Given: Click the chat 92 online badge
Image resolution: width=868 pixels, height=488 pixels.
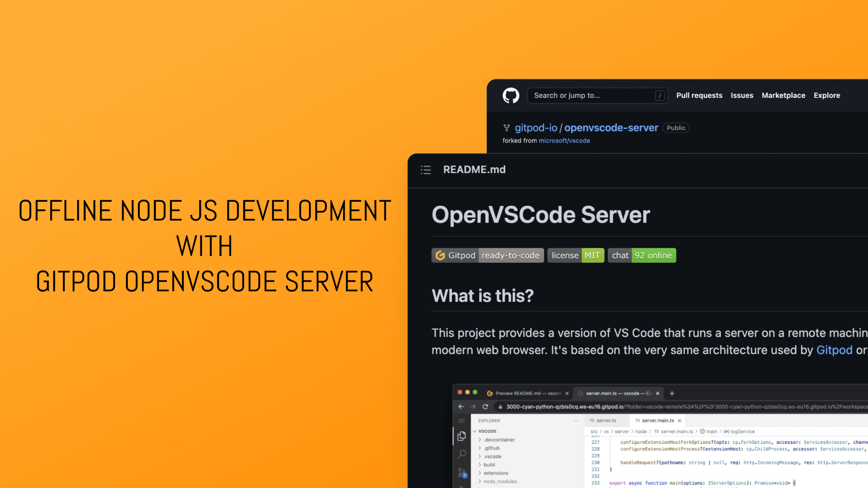Looking at the screenshot, I should [x=642, y=255].
